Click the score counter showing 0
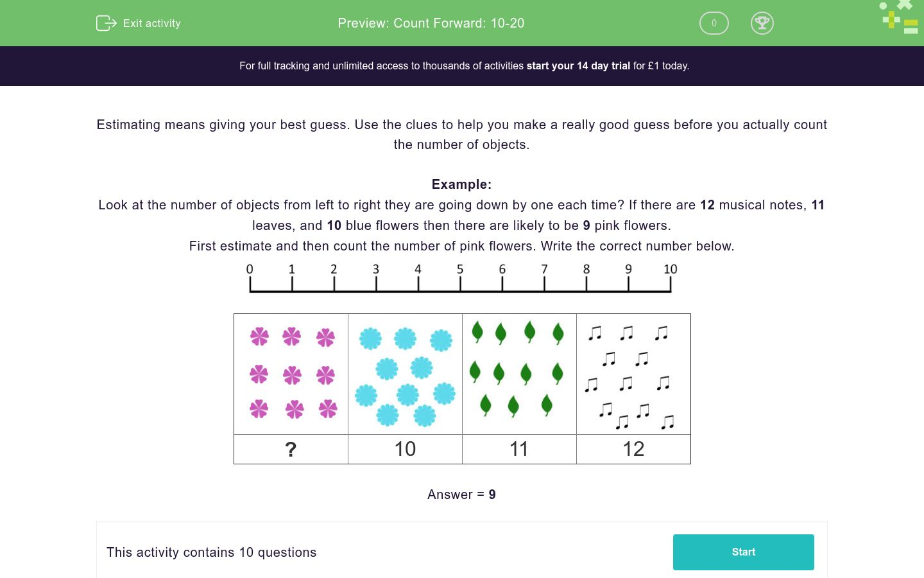Viewport: 924px width, 578px height. 714,23
